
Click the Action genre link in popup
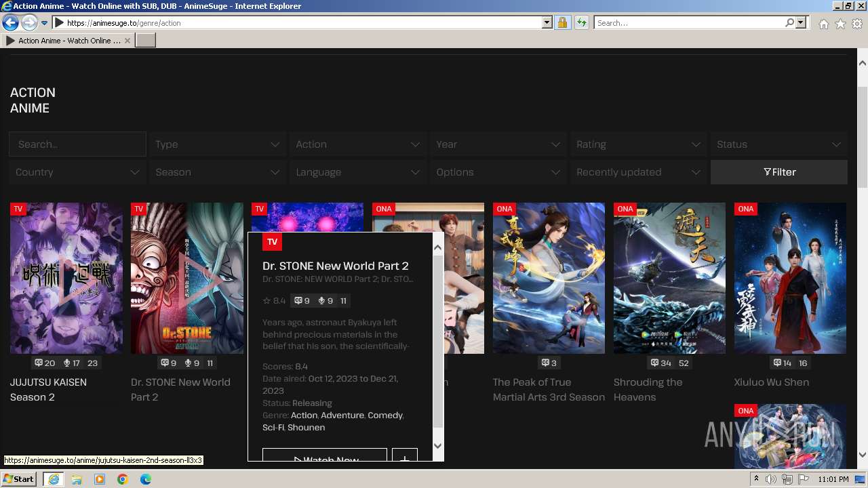click(304, 415)
